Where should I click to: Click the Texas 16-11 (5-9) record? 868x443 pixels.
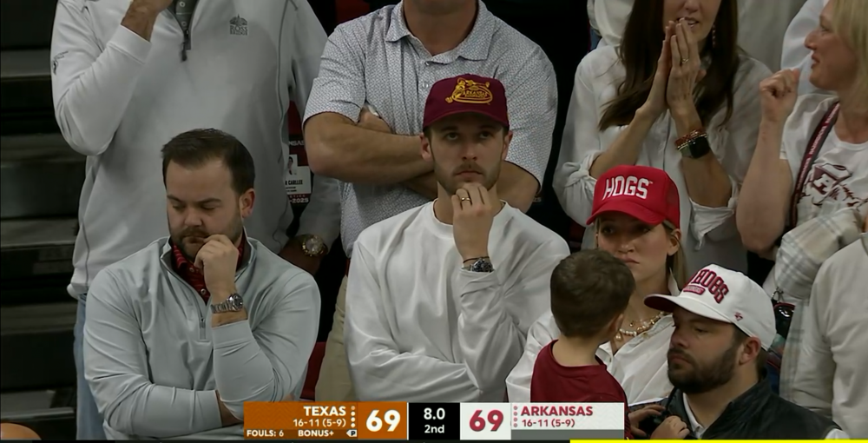tap(319, 422)
